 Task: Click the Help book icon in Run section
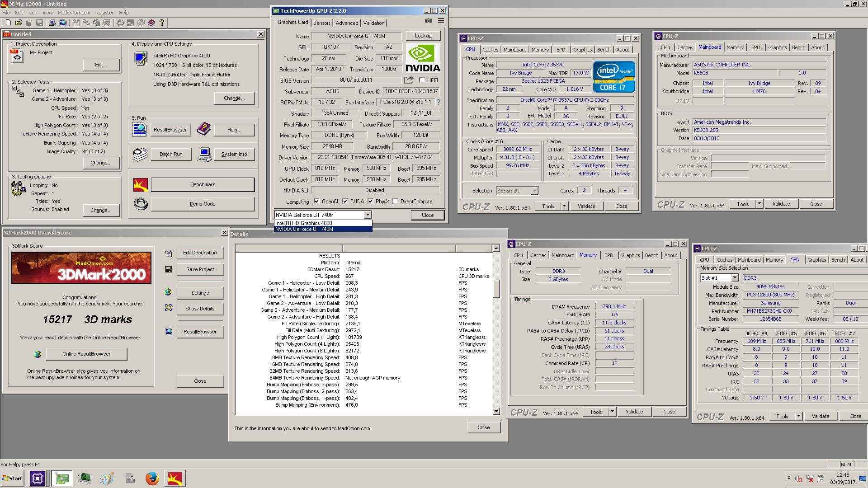click(203, 129)
